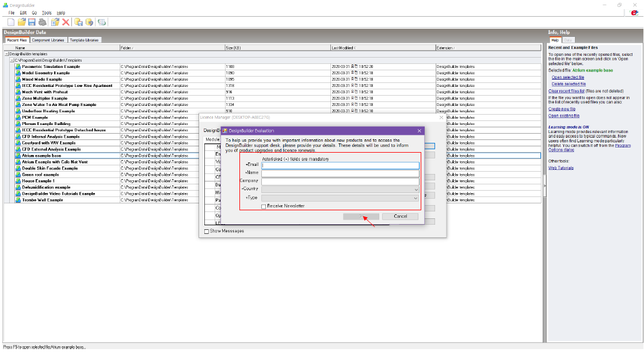Collapse the C:\ProgramData templates folder node

pyautogui.click(x=12, y=60)
